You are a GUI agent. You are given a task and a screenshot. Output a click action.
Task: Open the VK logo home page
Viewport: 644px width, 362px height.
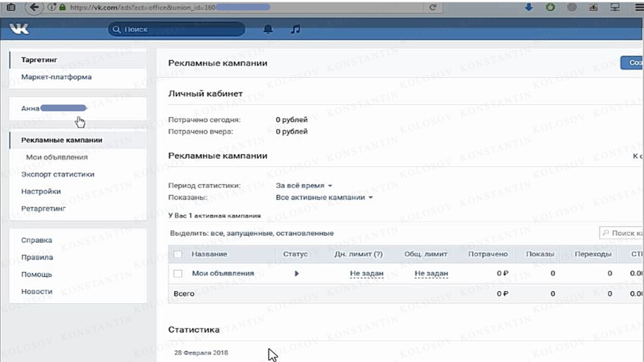[x=19, y=29]
